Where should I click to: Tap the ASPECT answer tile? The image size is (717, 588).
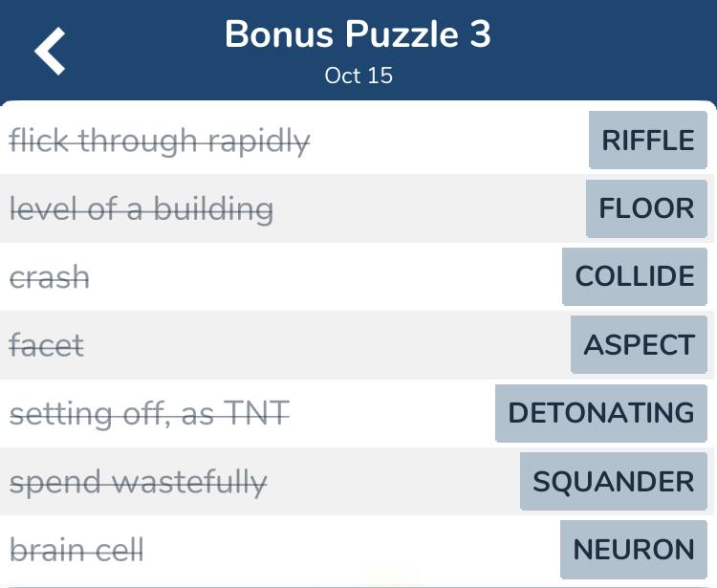click(x=639, y=344)
